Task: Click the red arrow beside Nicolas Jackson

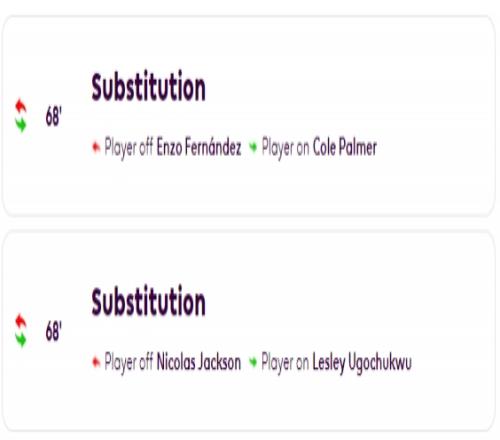Action: 96,362
